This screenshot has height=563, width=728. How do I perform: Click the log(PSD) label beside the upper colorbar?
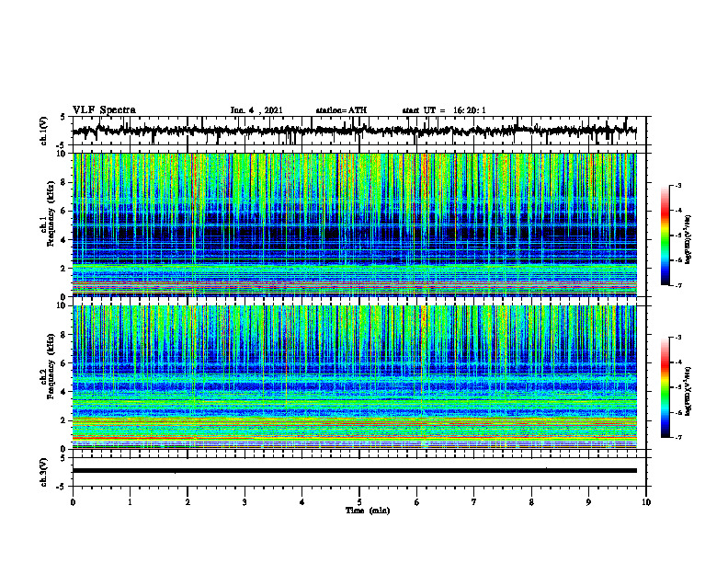688,240
